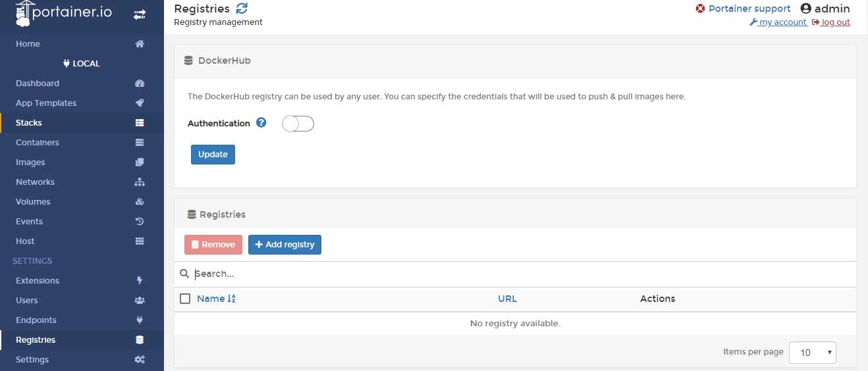868x371 pixels.
Task: Click the Authentication help question mark icon
Action: tap(261, 123)
